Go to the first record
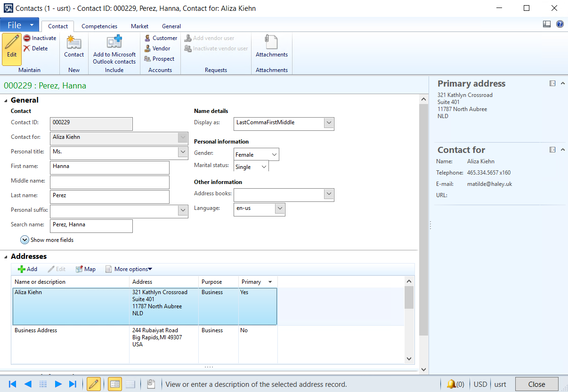This screenshot has width=568, height=392. click(13, 384)
